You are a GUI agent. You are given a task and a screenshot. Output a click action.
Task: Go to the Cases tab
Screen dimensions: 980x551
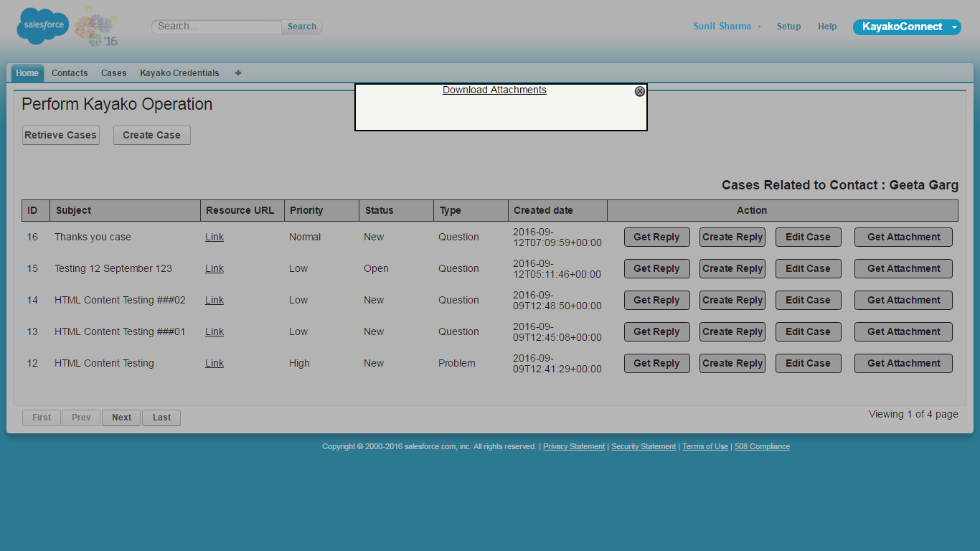coord(113,73)
